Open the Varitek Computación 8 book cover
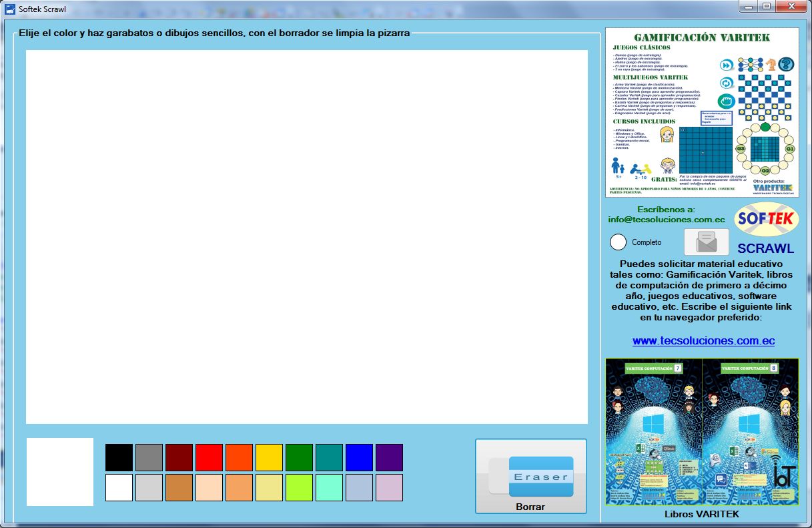This screenshot has width=812, height=528. 751,432
